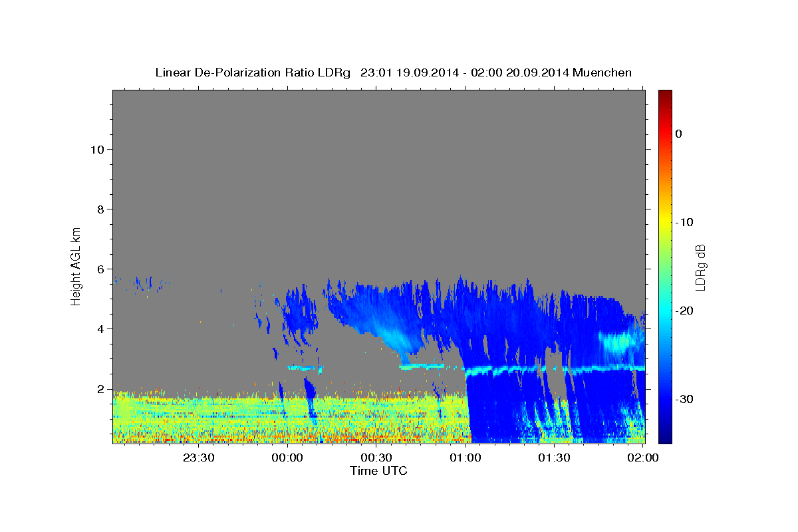Screen dimensions: 798x532
Task: Click the 'Time UTC' axis label
Action: click(378, 471)
